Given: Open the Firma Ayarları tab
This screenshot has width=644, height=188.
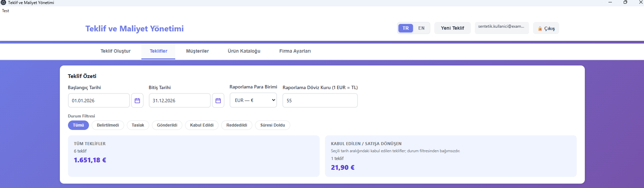Looking at the screenshot, I should pyautogui.click(x=295, y=51).
